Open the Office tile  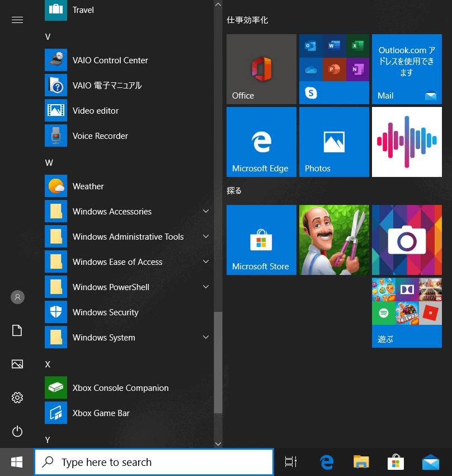tap(261, 69)
